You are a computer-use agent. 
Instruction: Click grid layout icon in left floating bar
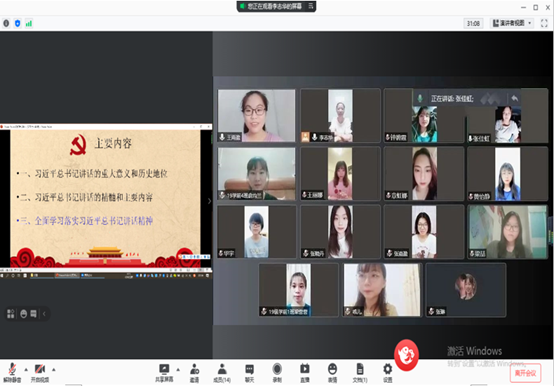click(x=11, y=314)
